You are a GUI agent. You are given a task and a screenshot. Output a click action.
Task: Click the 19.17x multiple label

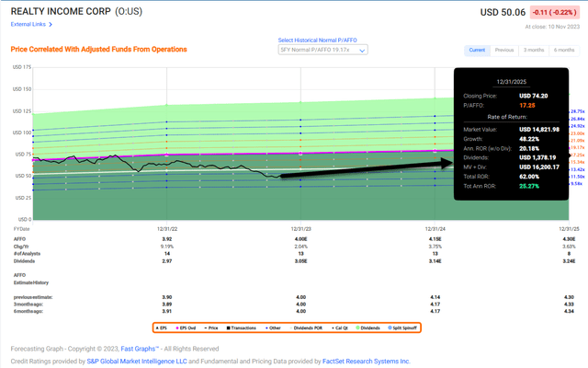coord(578,147)
